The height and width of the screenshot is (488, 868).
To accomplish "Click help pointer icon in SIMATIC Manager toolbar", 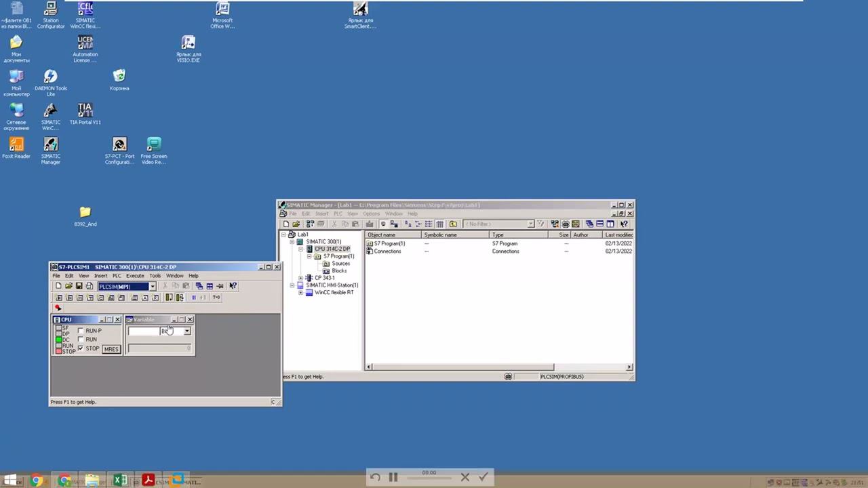I will (x=624, y=224).
